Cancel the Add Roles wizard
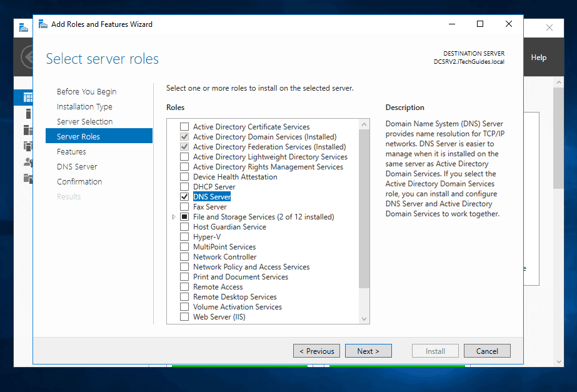The width and height of the screenshot is (577, 392). coord(487,351)
